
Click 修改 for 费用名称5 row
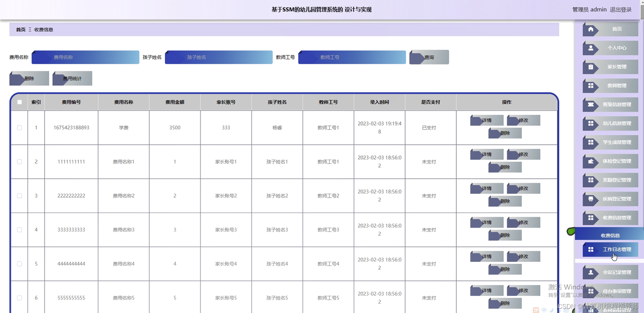click(524, 291)
